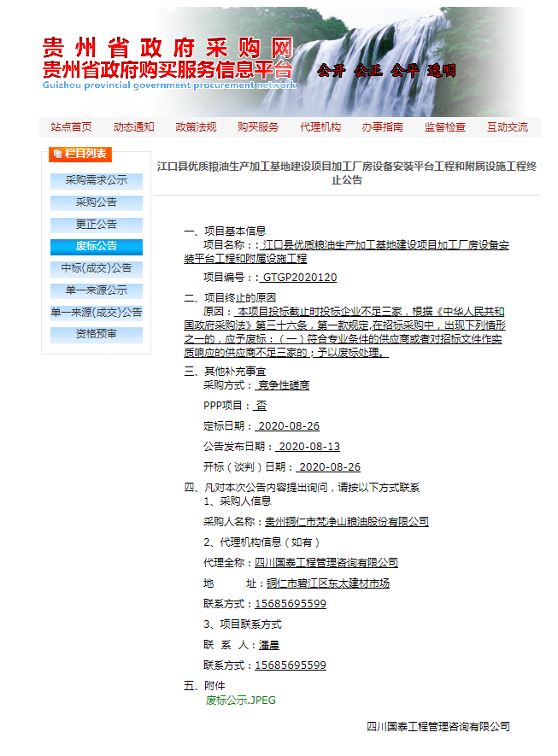Open 中标(成交)公告 sidebar item
This screenshot has height=756, width=558.
pyautogui.click(x=97, y=268)
